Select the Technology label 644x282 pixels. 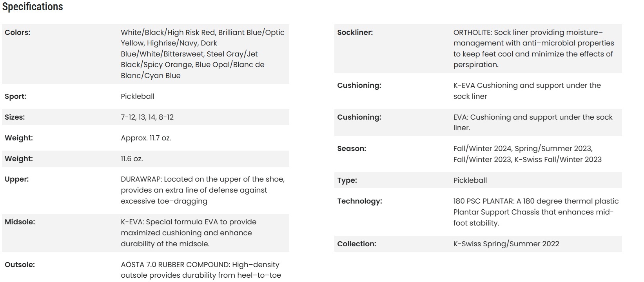(359, 201)
